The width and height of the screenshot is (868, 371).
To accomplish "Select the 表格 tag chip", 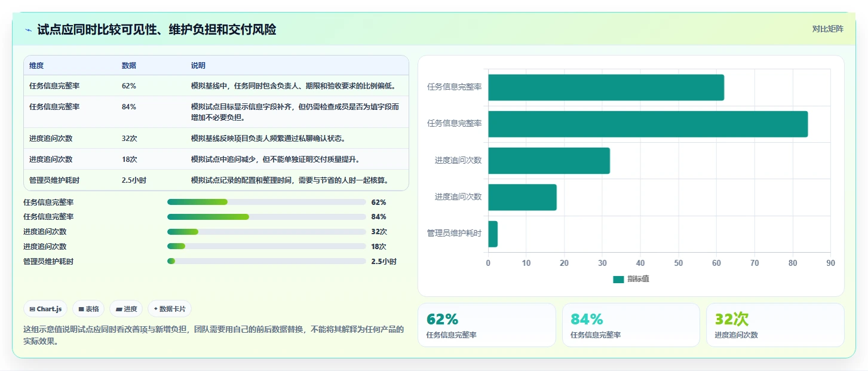I will pyautogui.click(x=88, y=309).
